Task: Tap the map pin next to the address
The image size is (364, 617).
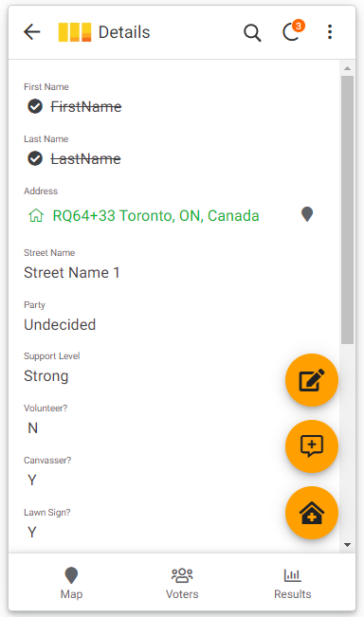Action: tap(307, 215)
